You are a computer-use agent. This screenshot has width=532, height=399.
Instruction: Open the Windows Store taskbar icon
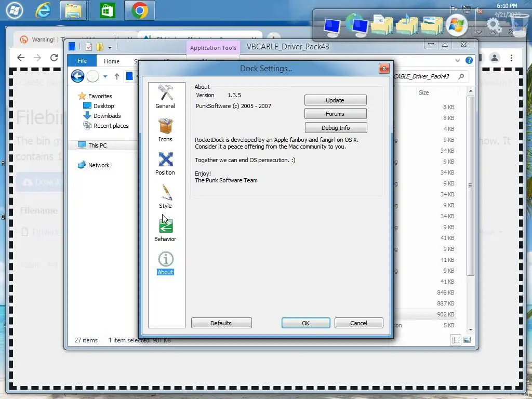point(107,10)
